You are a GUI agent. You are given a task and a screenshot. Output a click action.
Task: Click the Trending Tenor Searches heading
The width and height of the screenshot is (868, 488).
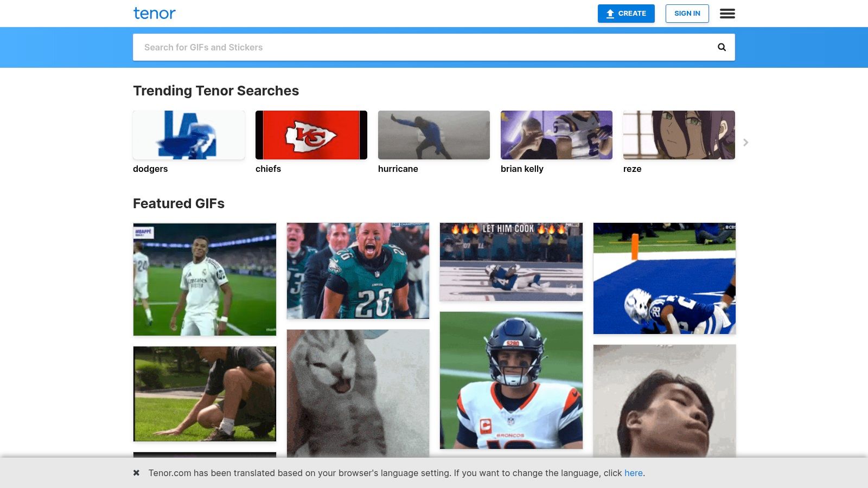216,91
